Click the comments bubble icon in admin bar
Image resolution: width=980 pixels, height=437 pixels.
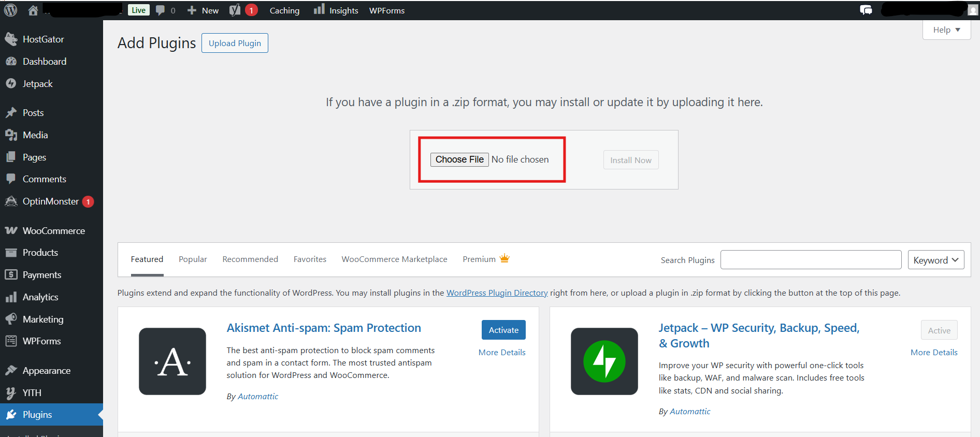(x=161, y=10)
